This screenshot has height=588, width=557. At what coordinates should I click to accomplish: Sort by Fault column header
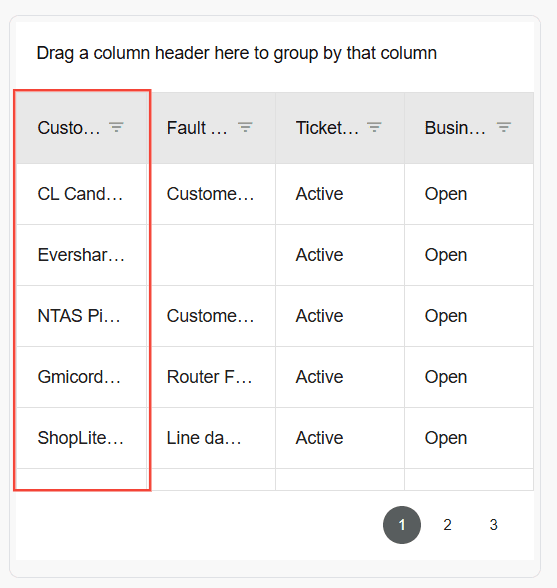coord(197,128)
